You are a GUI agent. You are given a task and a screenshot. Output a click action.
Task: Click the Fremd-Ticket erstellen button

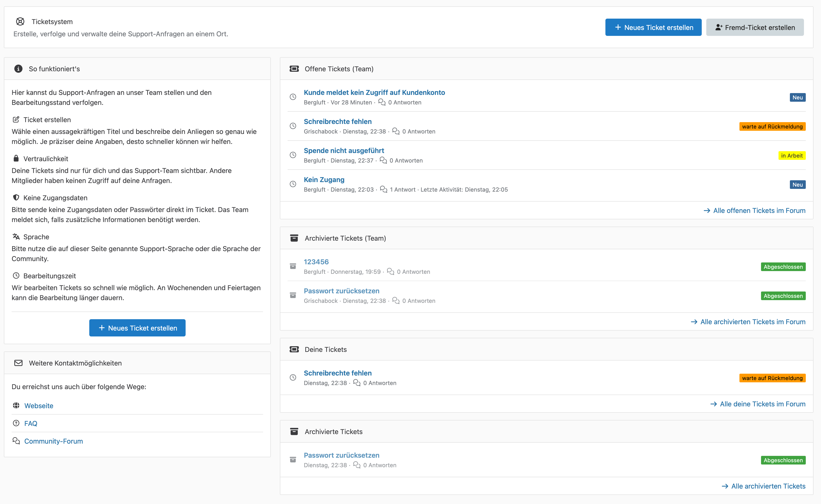(x=755, y=27)
